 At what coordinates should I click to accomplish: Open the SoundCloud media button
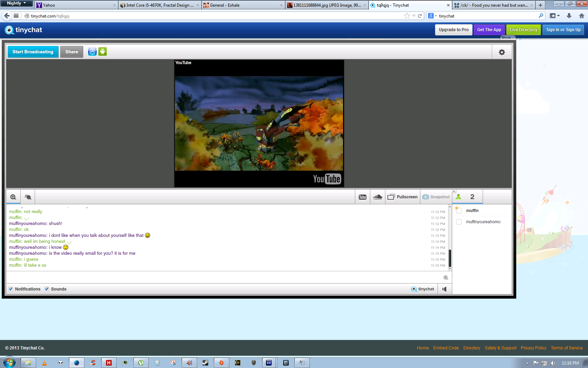[x=378, y=197]
